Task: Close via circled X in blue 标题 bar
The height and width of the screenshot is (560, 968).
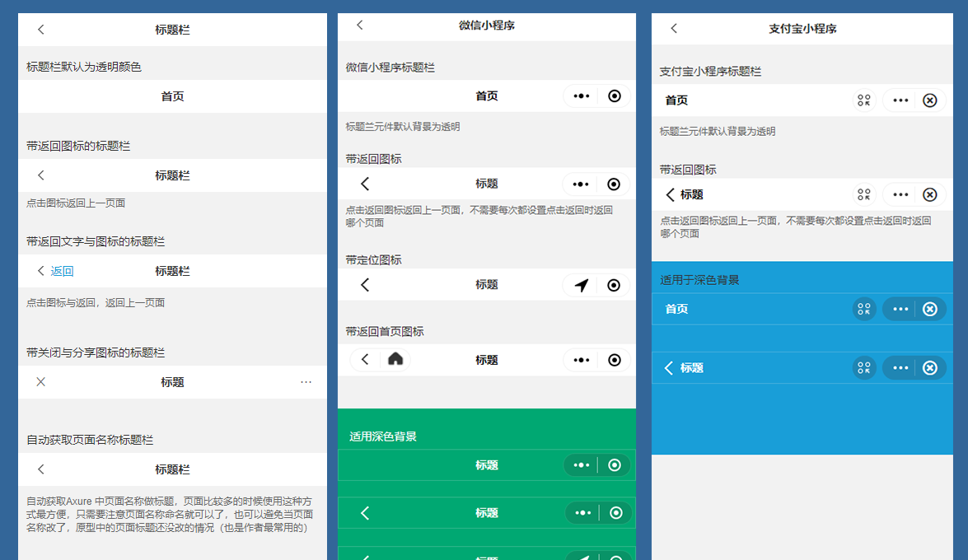Action: pyautogui.click(x=930, y=368)
